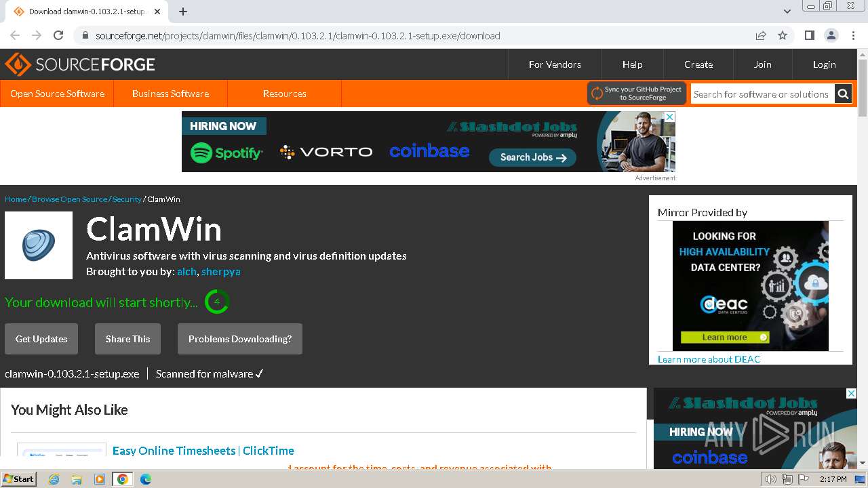Open the Business Software tab
868x488 pixels.
click(170, 94)
